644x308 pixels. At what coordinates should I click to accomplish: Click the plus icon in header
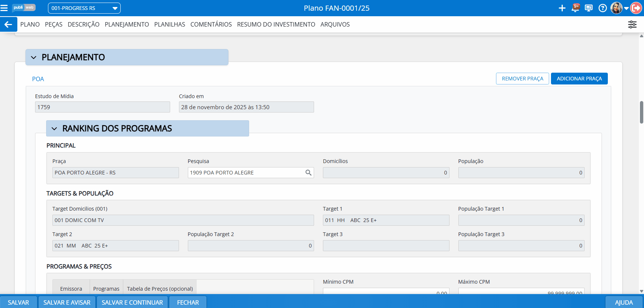pyautogui.click(x=562, y=8)
